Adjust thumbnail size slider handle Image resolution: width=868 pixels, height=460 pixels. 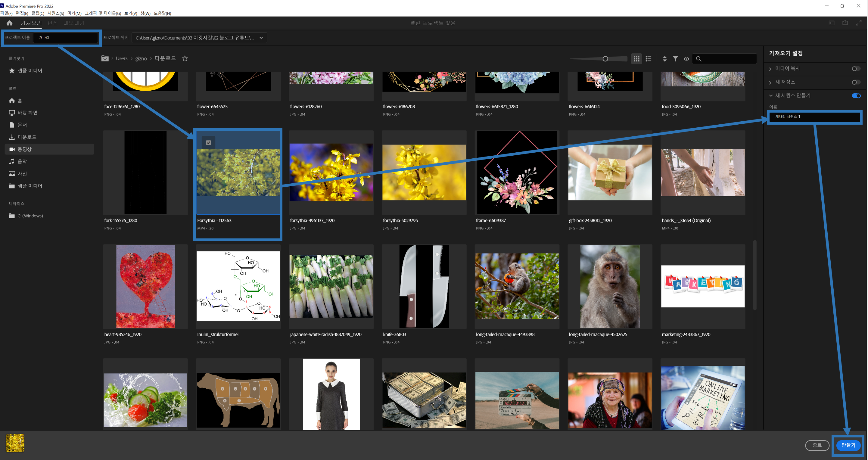coord(605,59)
